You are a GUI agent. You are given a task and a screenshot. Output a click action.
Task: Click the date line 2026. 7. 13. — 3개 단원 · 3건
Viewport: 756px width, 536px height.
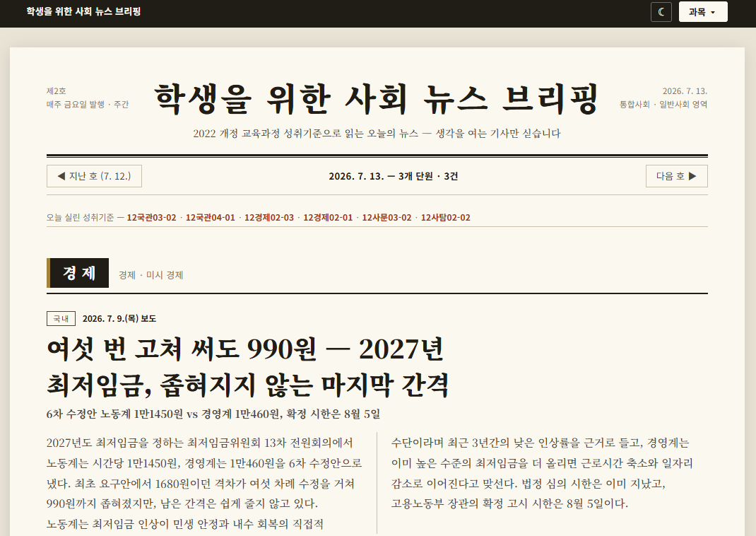tap(393, 176)
